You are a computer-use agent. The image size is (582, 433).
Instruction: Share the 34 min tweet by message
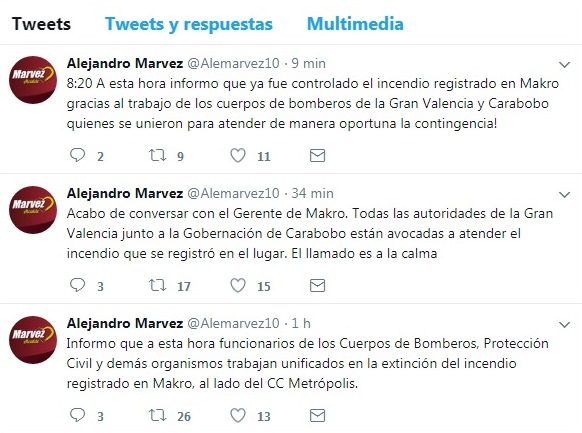pos(317,285)
